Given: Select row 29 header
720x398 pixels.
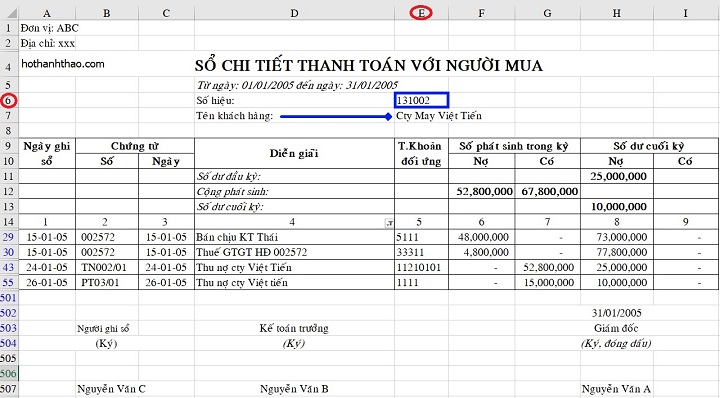Looking at the screenshot, I should pyautogui.click(x=9, y=237).
